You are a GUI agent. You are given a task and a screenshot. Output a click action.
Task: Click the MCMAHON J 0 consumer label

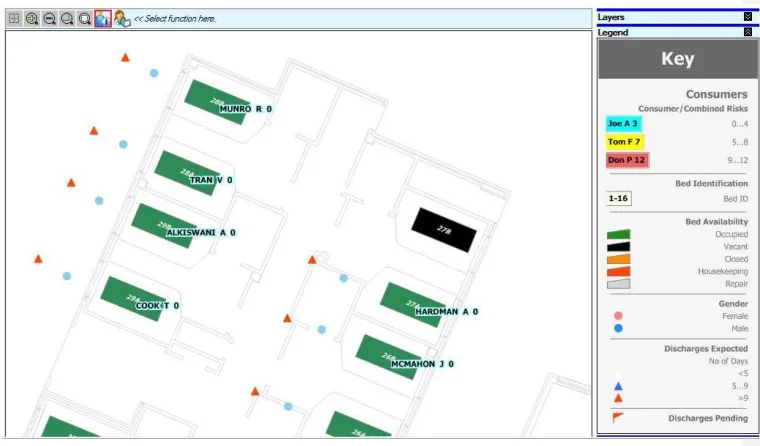[x=422, y=364]
